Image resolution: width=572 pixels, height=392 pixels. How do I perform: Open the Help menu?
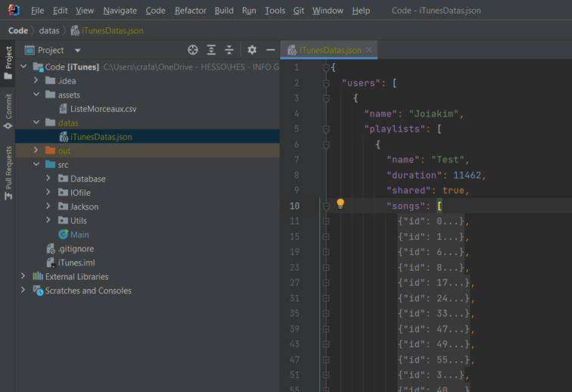click(x=361, y=11)
